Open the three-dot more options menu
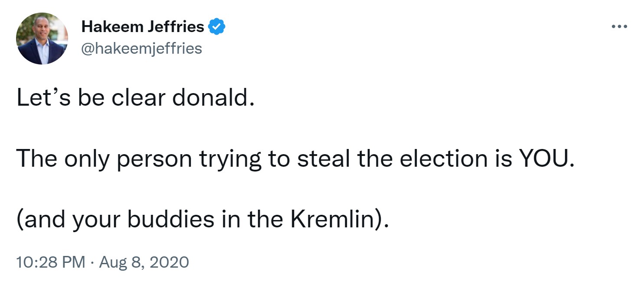 point(619,27)
